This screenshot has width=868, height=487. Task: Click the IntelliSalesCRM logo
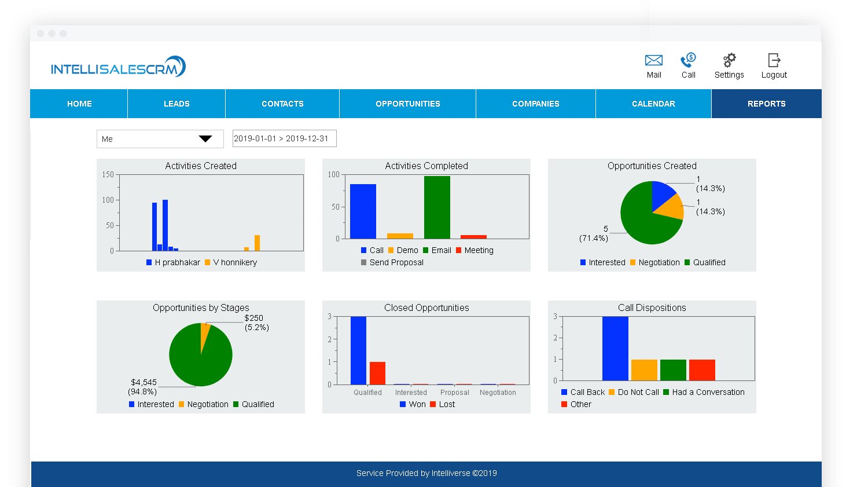(118, 67)
